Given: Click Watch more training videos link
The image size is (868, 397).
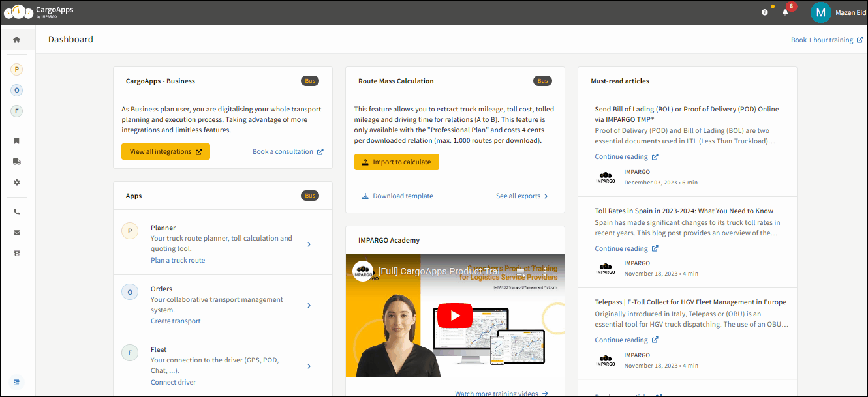Looking at the screenshot, I should pos(501,393).
